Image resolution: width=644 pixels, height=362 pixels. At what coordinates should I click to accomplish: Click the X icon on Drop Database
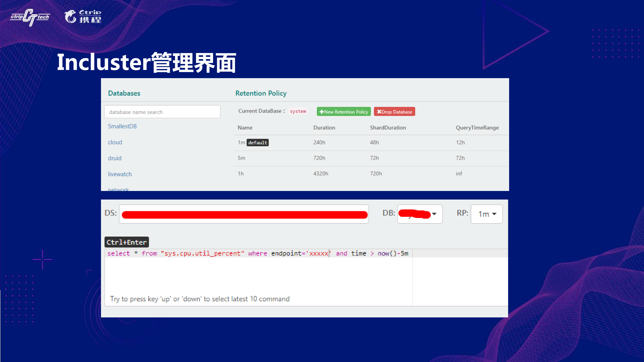tap(379, 112)
